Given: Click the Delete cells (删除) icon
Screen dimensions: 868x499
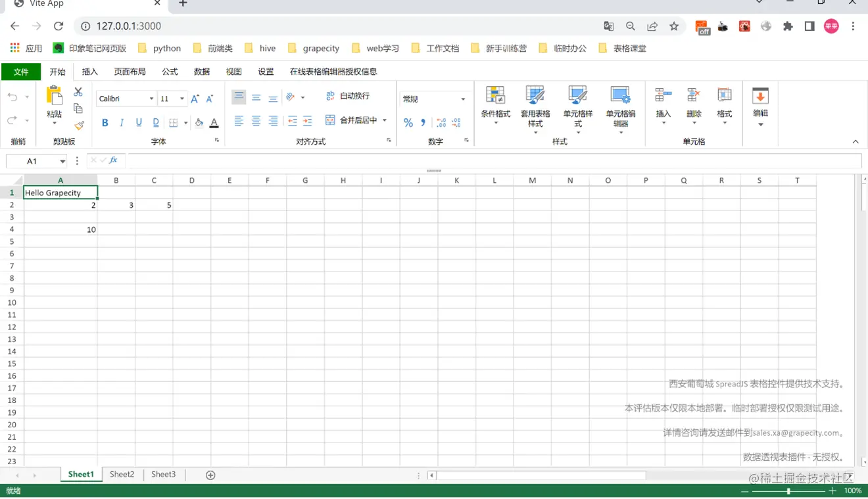Looking at the screenshot, I should pos(693,95).
